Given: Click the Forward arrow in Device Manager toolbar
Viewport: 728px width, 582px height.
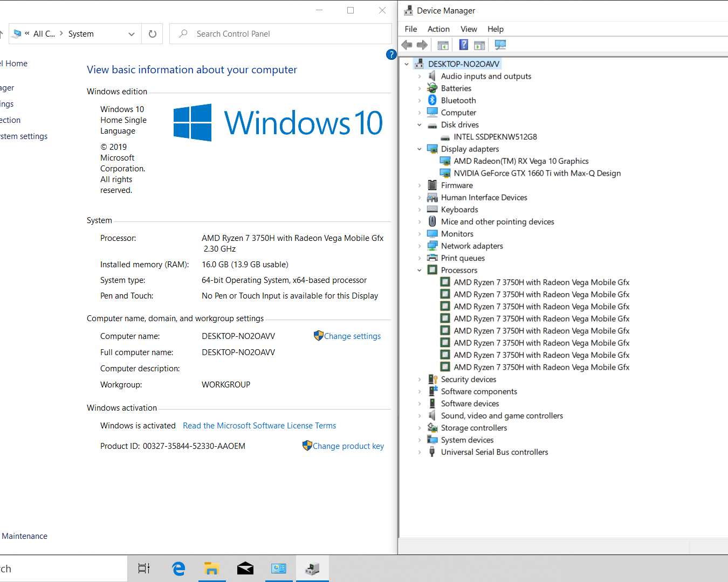Looking at the screenshot, I should tap(422, 45).
